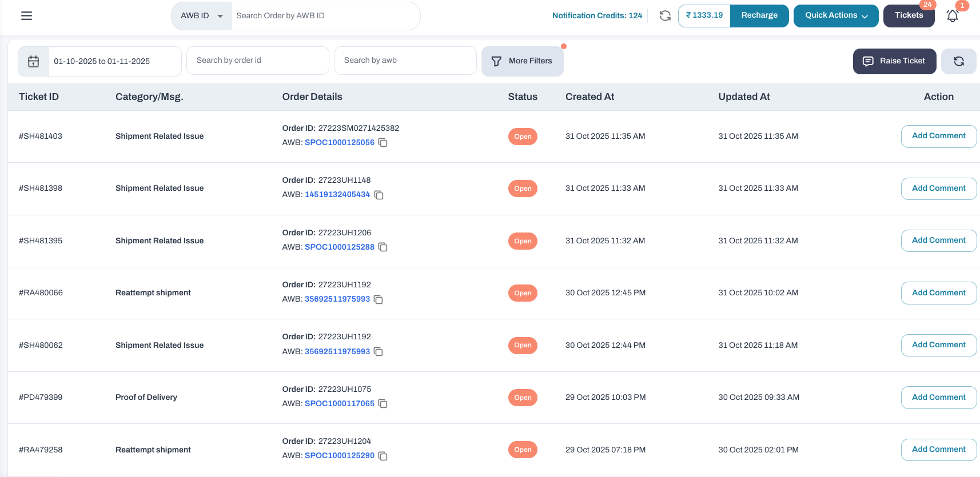
Task: Click the wallet balance refresh icon
Action: pos(665,16)
